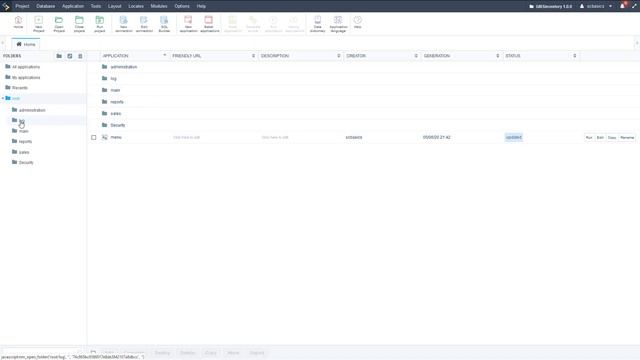Open the Options menu
640x360 pixels.
coord(182,6)
